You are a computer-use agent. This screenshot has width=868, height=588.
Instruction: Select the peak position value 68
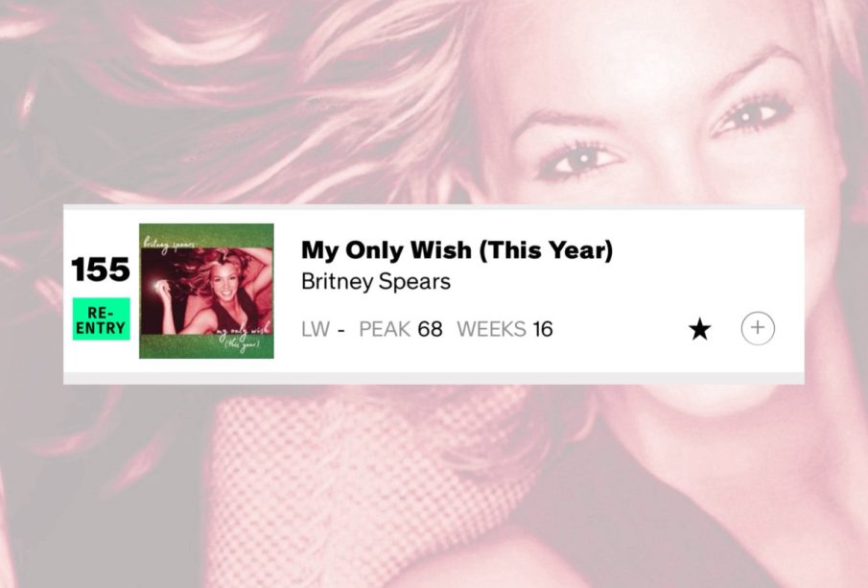tap(430, 329)
